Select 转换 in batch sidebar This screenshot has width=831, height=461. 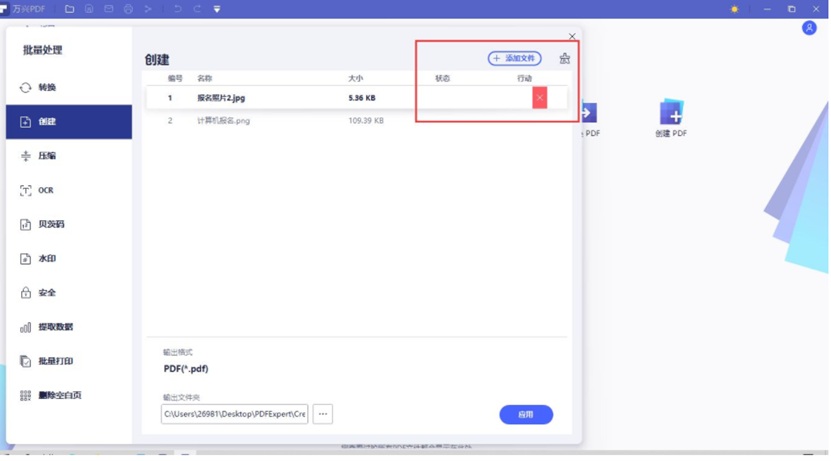[69, 87]
